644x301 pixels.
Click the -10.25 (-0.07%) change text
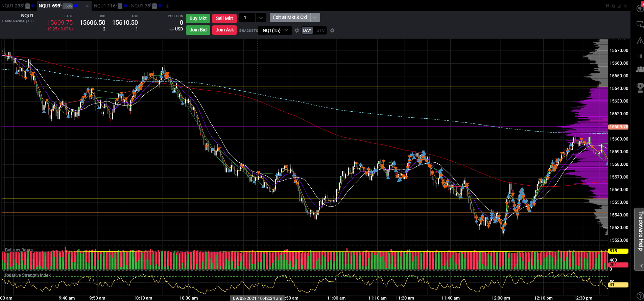click(x=59, y=29)
